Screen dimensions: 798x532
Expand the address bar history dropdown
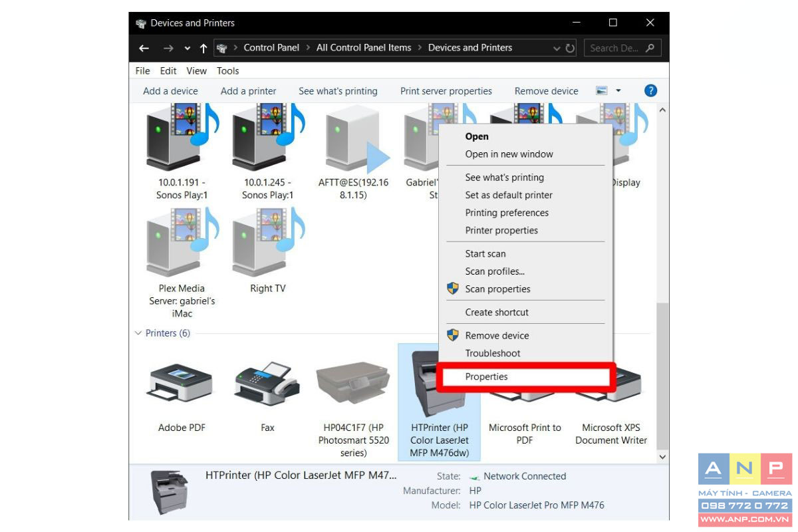pyautogui.click(x=557, y=48)
